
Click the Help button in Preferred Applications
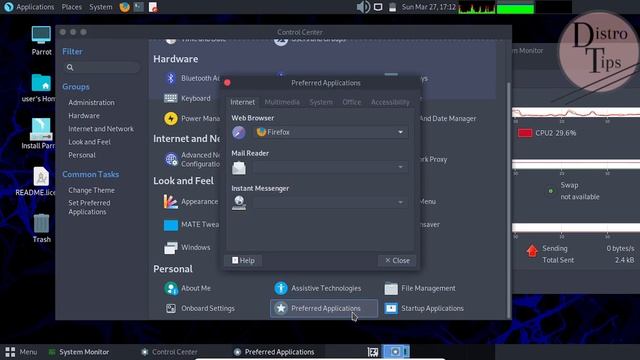point(243,260)
